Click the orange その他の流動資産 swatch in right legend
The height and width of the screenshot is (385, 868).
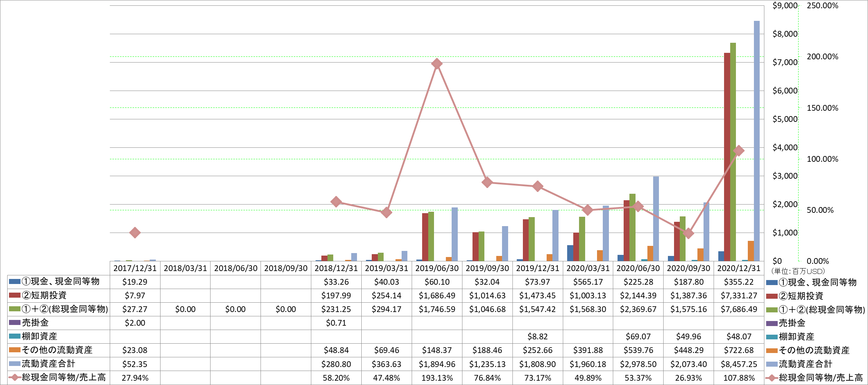[772, 350]
